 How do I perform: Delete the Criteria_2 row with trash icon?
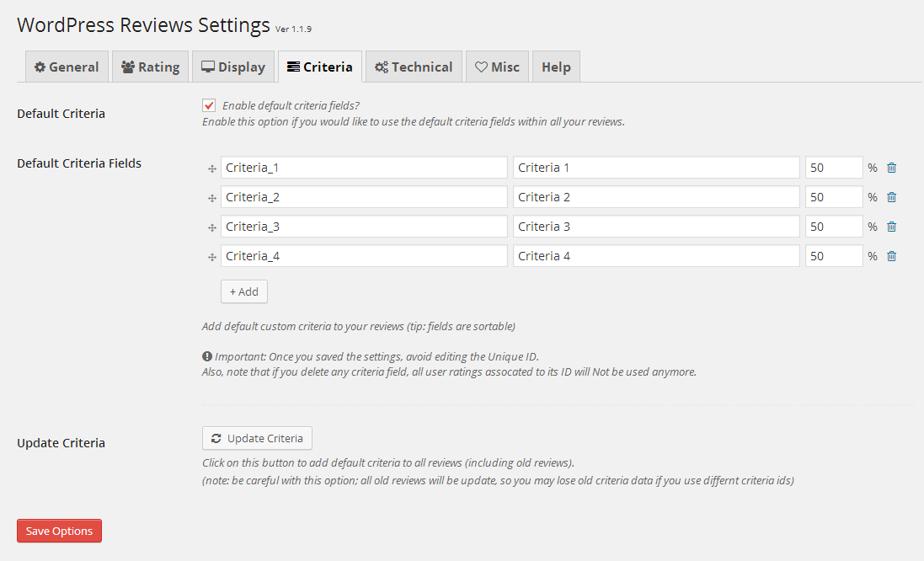(x=892, y=197)
